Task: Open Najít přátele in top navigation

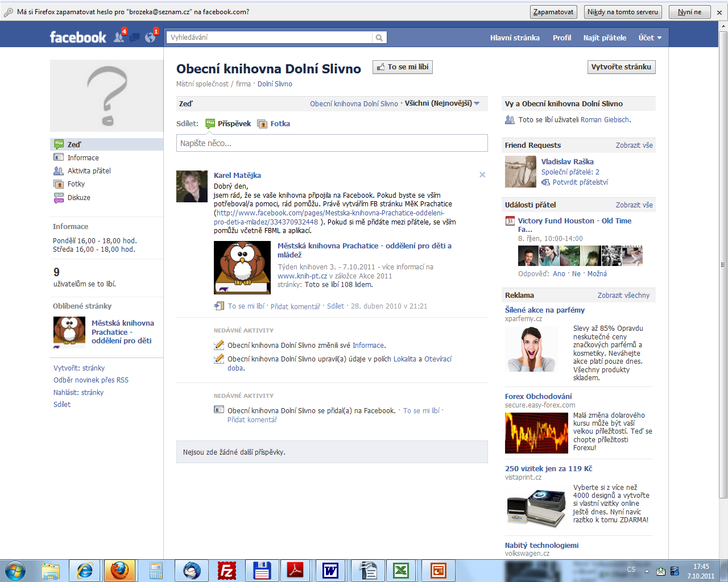Action: pos(605,38)
